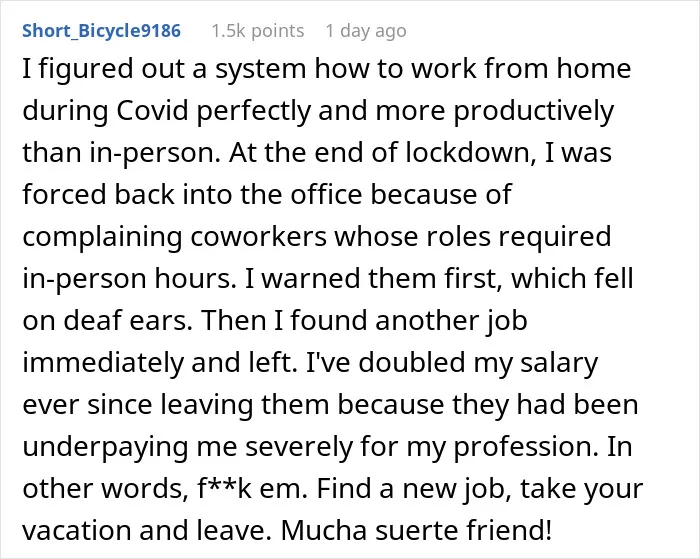
Task: Click the word complaining in the comment
Action: pyautogui.click(x=102, y=238)
